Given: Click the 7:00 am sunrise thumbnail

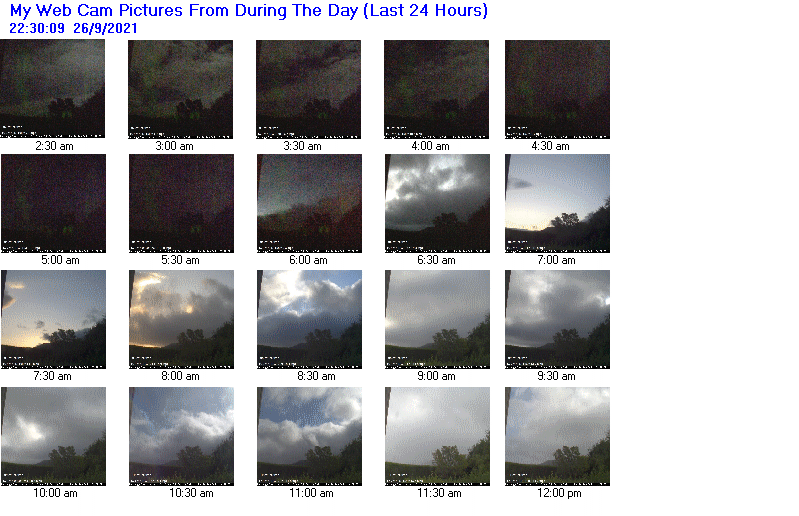Looking at the screenshot, I should (x=557, y=203).
